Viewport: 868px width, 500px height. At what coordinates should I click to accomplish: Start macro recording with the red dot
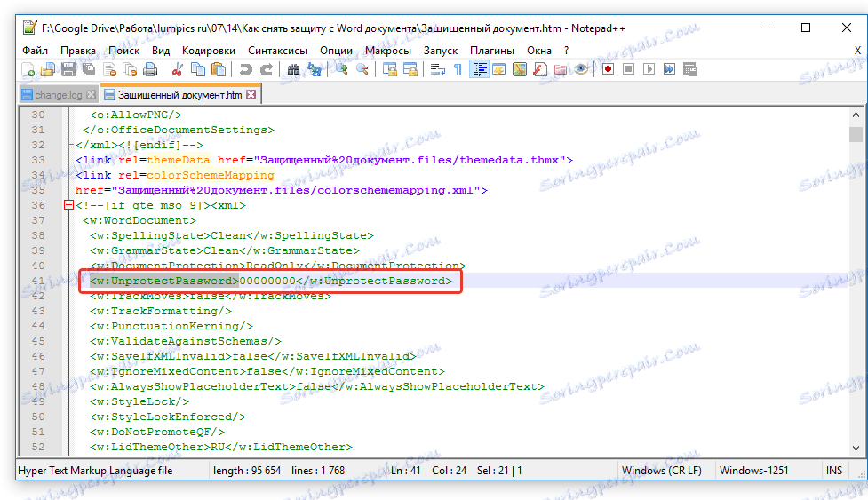pyautogui.click(x=608, y=69)
